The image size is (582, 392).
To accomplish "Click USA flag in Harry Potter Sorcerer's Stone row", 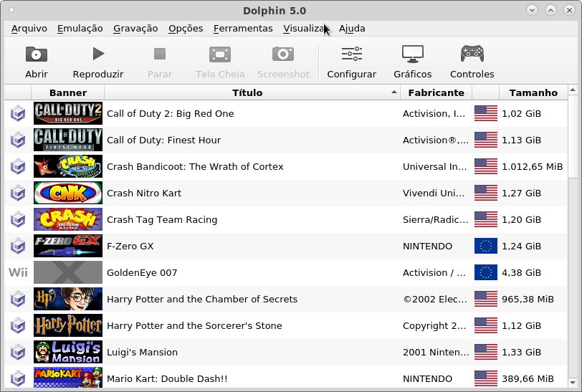I will 486,325.
